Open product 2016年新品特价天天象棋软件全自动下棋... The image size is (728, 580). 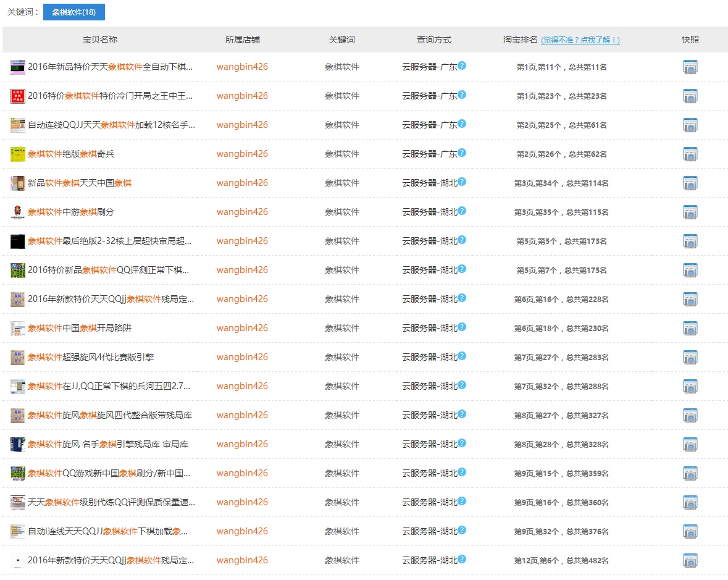110,67
